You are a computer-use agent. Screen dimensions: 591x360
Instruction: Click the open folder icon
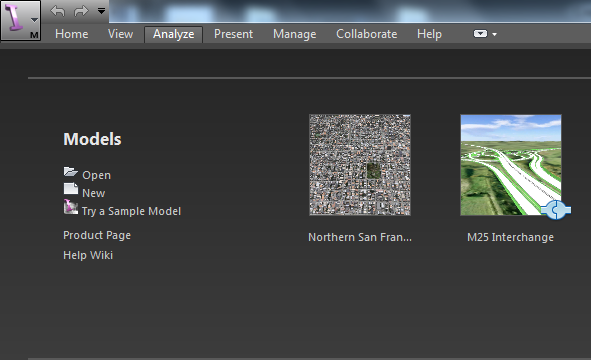70,172
